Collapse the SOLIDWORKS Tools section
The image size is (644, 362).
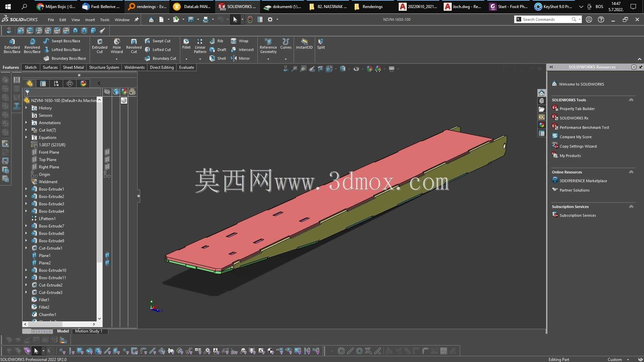pos(631,100)
